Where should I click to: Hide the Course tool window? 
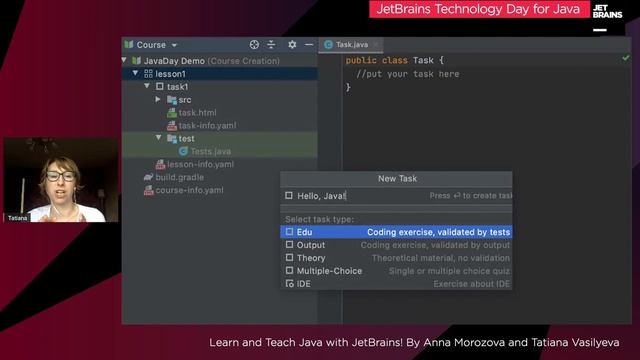[309, 44]
